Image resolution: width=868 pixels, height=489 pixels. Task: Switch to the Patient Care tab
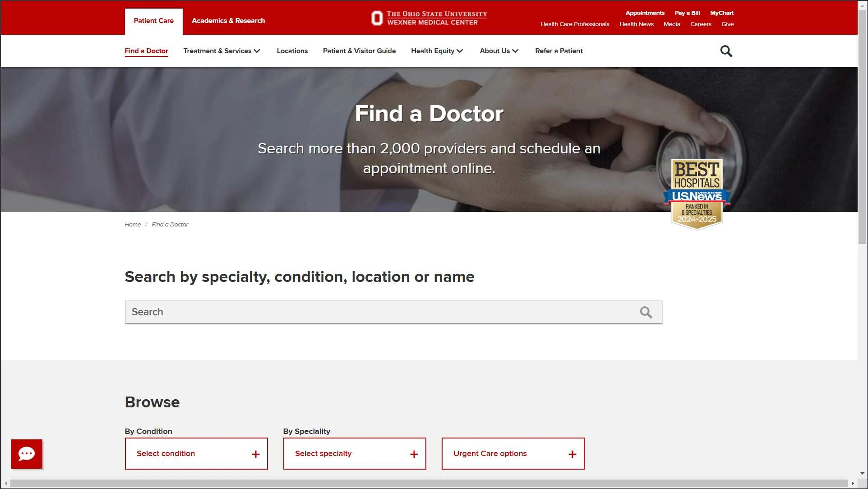click(x=153, y=21)
